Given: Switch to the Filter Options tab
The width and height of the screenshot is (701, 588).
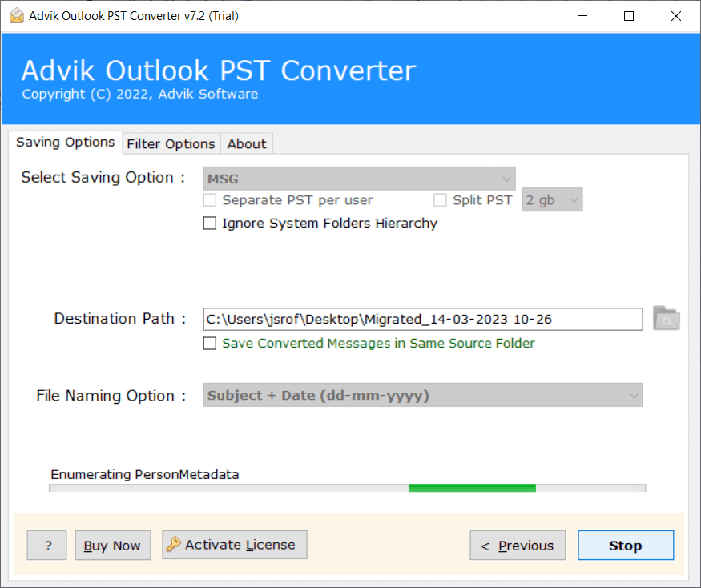Looking at the screenshot, I should [171, 144].
